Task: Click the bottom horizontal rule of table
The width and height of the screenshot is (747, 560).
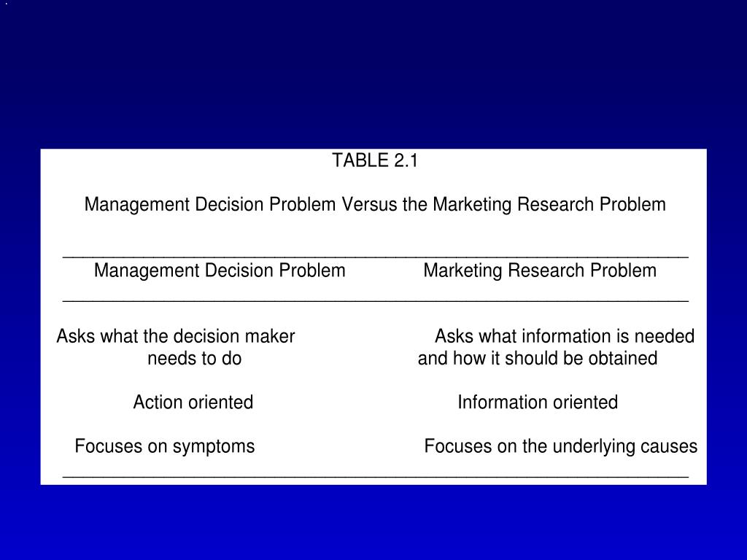Action: coord(376,477)
